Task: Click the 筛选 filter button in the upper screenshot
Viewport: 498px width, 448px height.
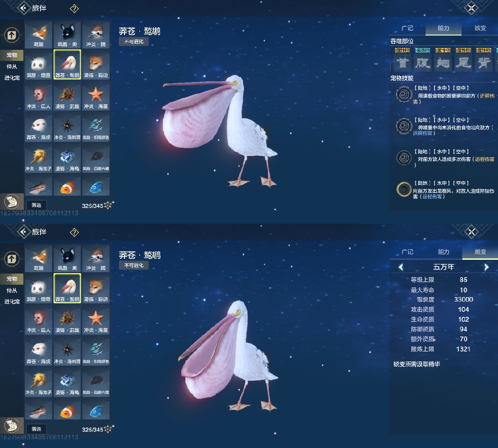Action: click(x=36, y=205)
